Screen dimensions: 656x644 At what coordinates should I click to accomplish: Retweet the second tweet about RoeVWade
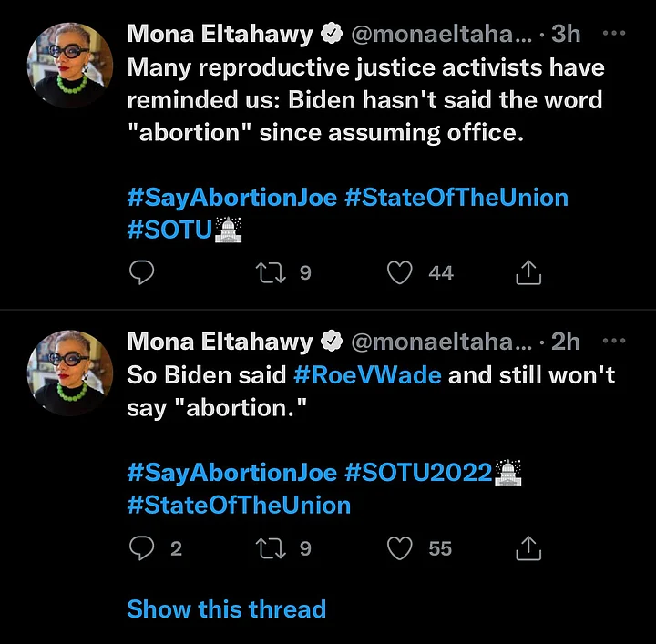tap(271, 547)
